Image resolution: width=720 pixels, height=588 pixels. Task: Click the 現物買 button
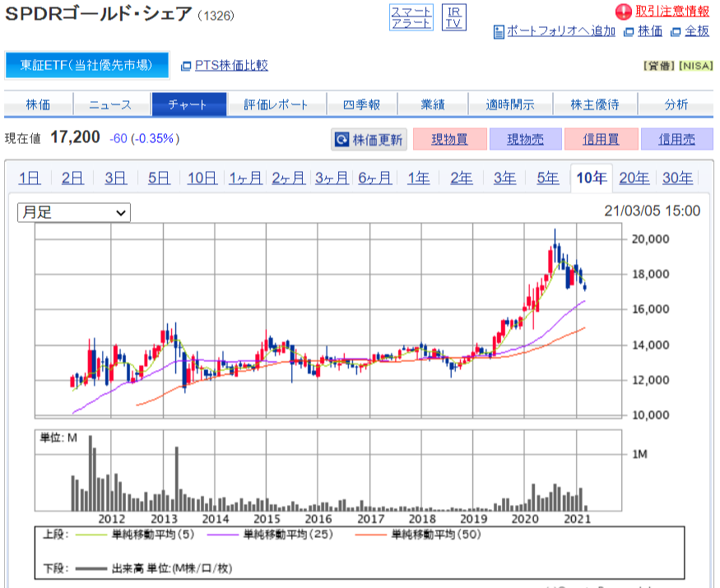point(449,139)
